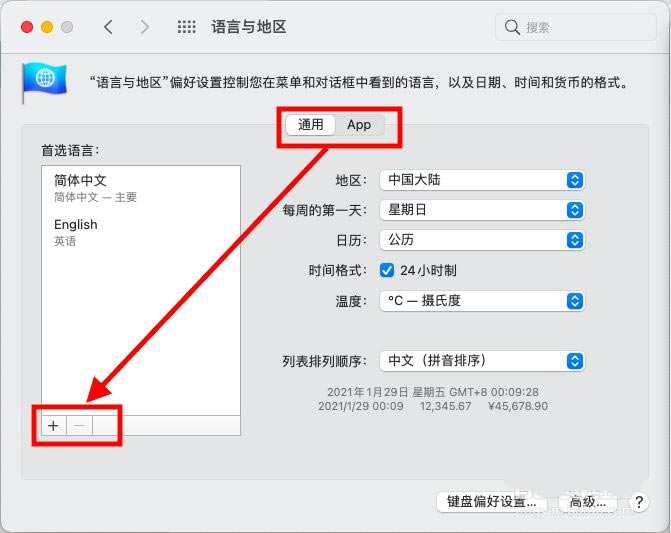The width and height of the screenshot is (671, 533).
Task: Click the 键盘偏好设置… button
Action: point(491,502)
